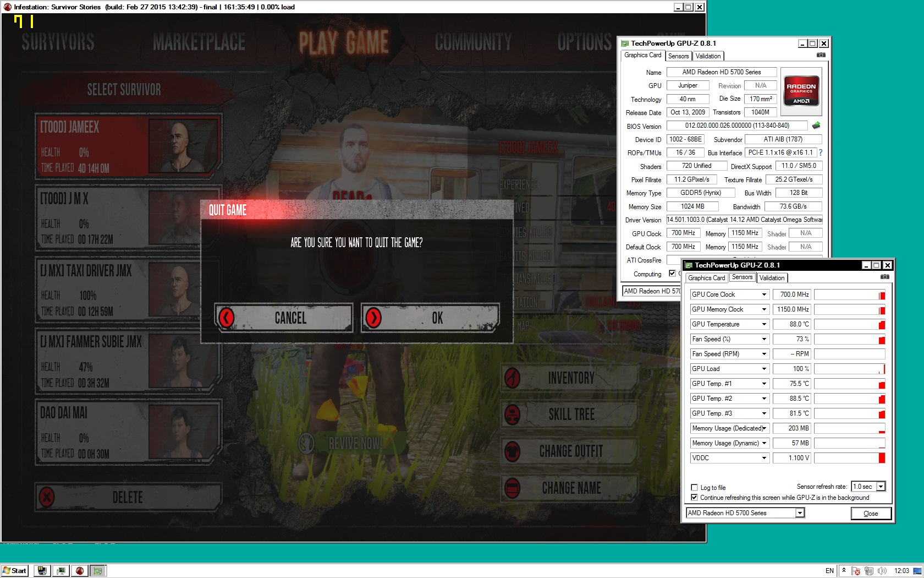This screenshot has height=578, width=924.
Task: Switch to Graphics Card tab in Sensors window
Action: click(707, 278)
